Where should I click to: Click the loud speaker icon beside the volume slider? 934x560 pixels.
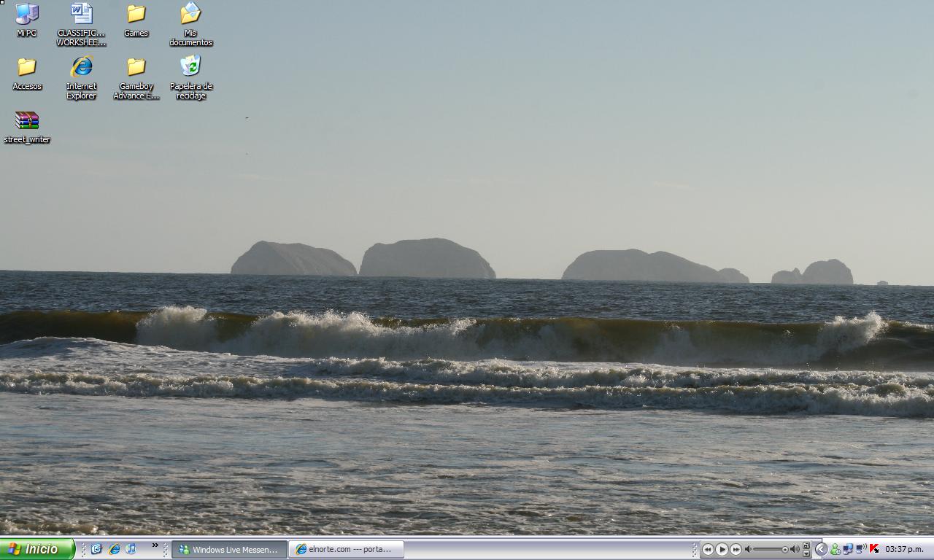point(795,550)
